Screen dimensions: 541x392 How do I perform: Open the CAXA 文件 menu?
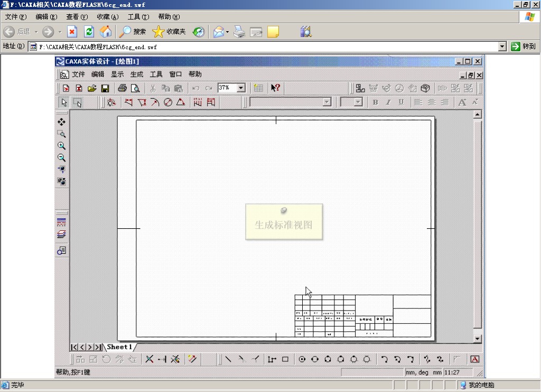[x=78, y=74]
